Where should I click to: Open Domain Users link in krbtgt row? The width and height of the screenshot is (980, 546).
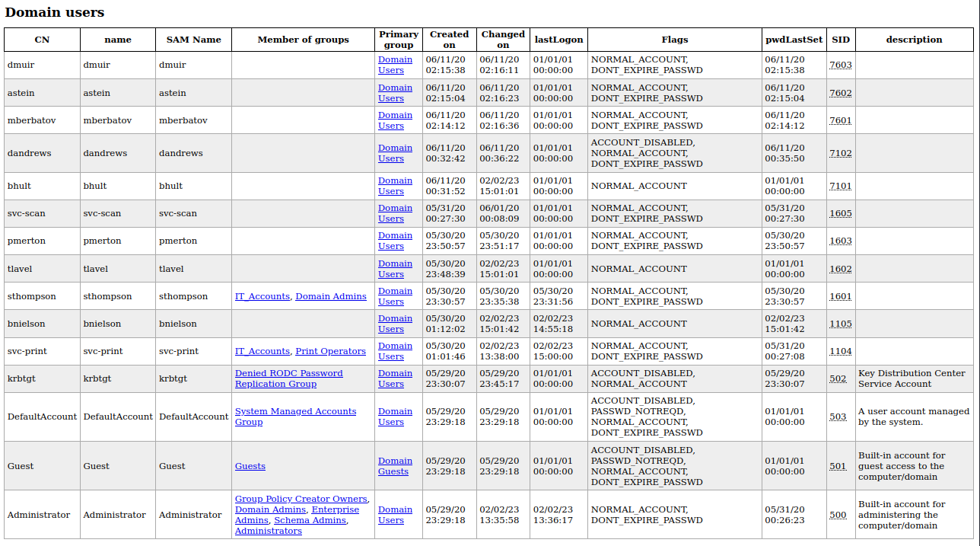coord(395,378)
